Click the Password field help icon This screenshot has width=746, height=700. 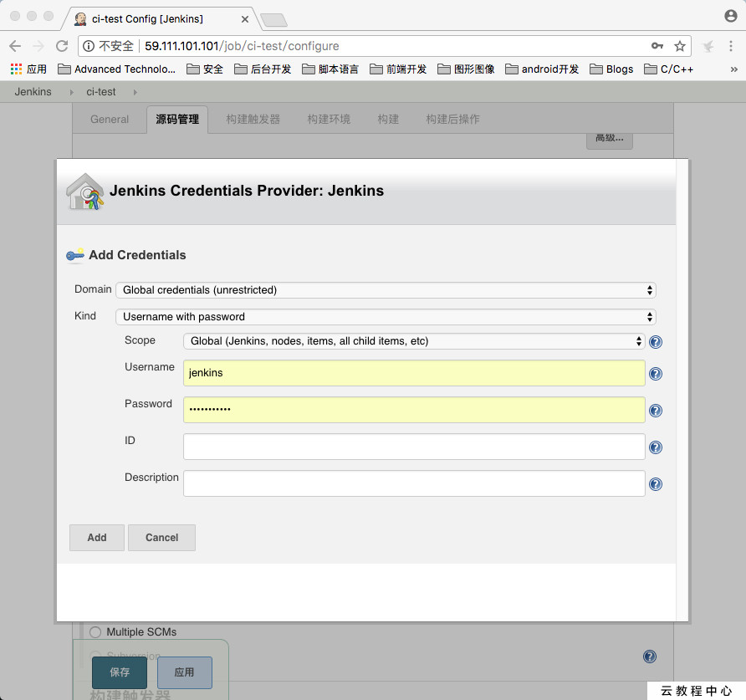(655, 411)
